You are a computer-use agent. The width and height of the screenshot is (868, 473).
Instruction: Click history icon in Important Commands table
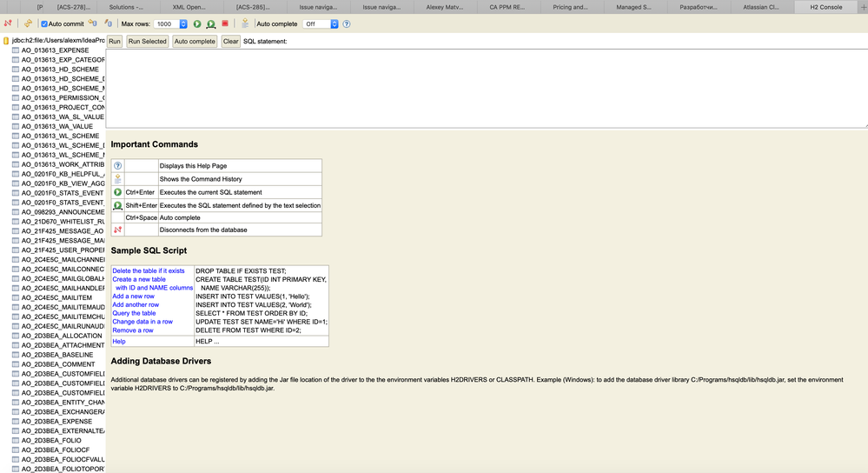point(117,179)
